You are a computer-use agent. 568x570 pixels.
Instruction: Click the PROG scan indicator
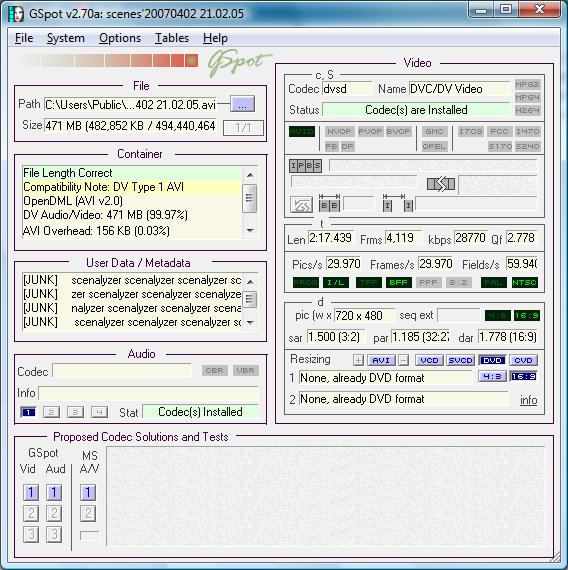(x=306, y=282)
